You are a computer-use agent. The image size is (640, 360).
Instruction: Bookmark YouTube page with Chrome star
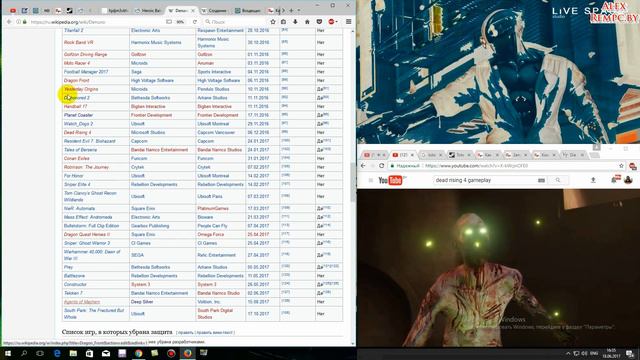coord(622,166)
